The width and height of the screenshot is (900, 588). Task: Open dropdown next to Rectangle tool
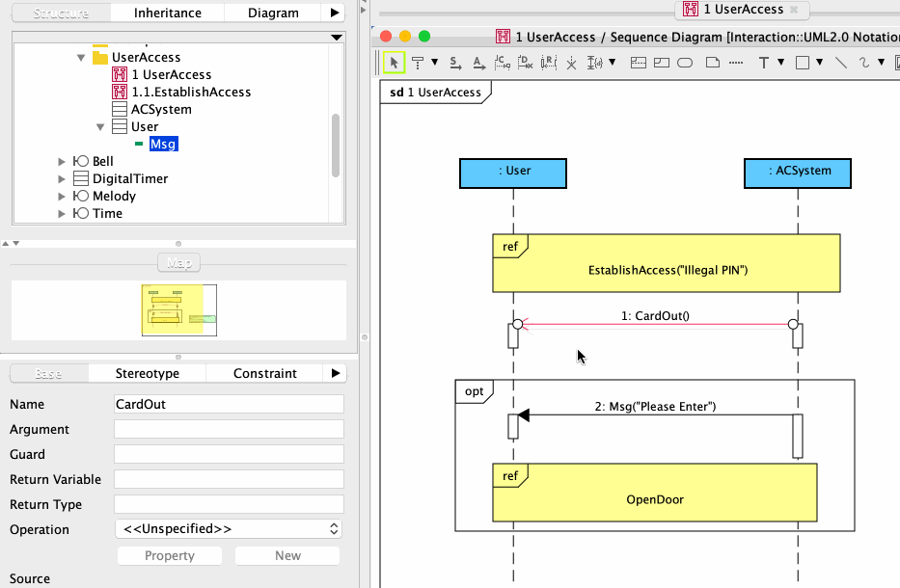(x=820, y=63)
